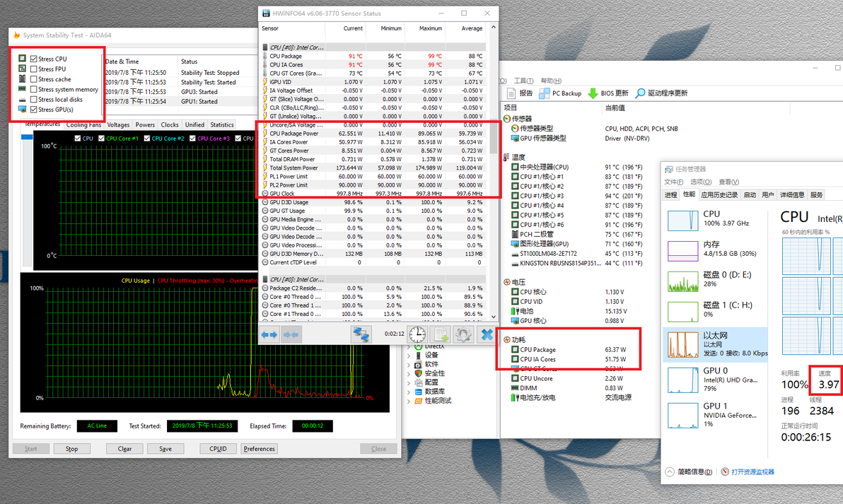
Task: Expand the 性能测试 tree node
Action: pos(409,401)
